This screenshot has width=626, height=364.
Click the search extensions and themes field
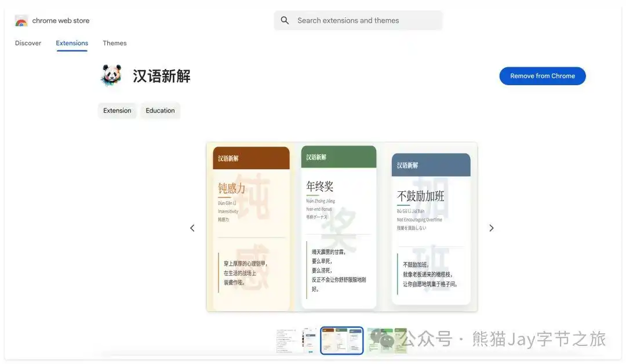pos(358,20)
